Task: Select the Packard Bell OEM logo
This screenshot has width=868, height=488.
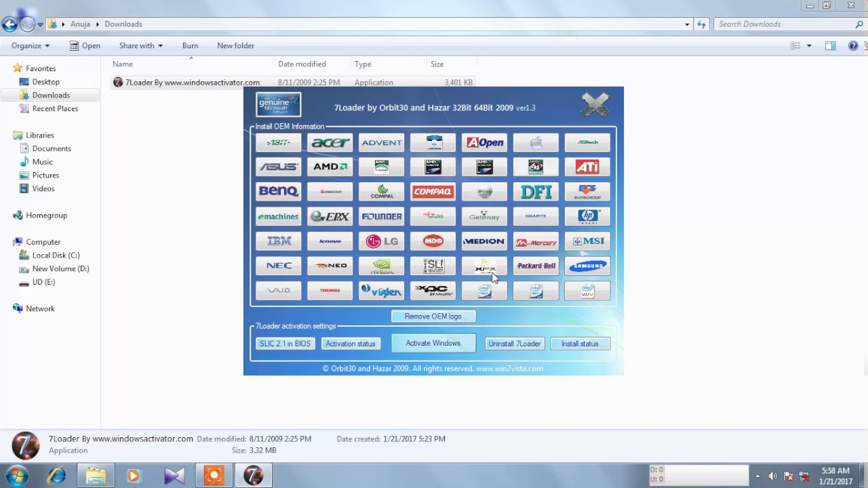Action: pyautogui.click(x=536, y=266)
